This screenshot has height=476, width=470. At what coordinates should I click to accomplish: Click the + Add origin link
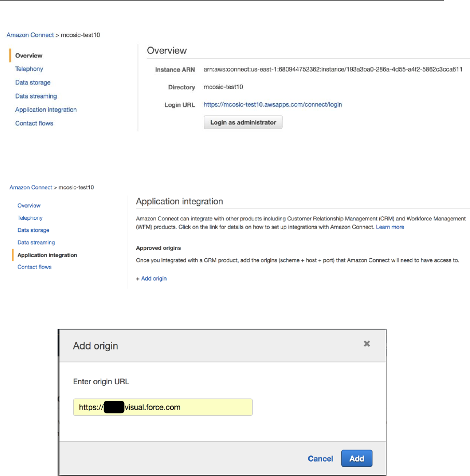coord(151,278)
